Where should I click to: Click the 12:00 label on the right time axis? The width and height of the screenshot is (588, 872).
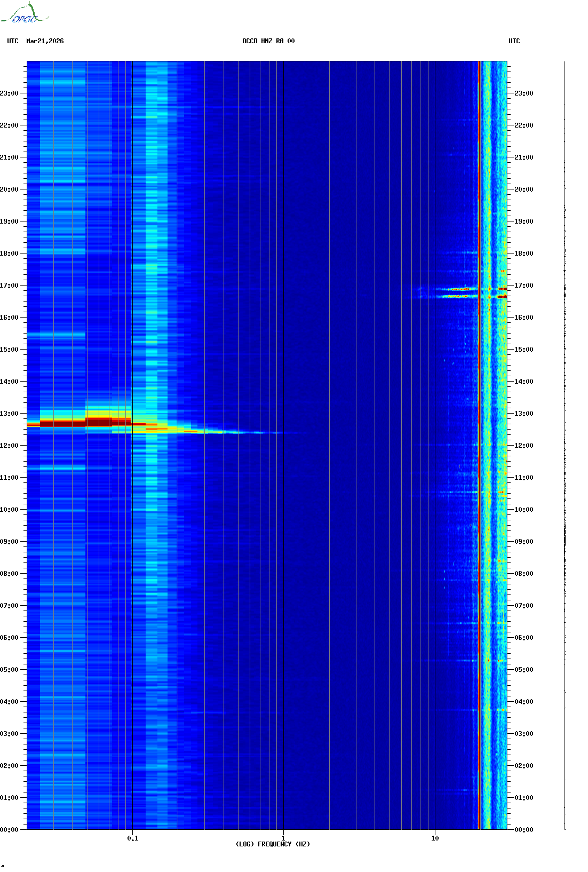(x=524, y=446)
